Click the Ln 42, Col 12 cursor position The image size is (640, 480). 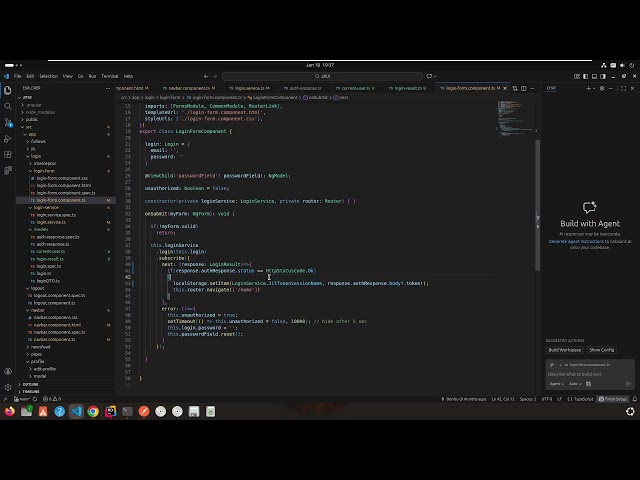pyautogui.click(x=503, y=399)
